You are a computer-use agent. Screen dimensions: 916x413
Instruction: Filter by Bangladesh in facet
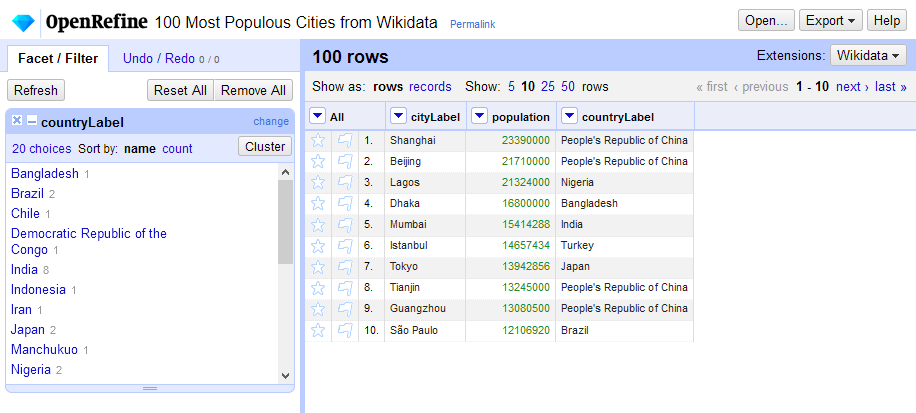pyautogui.click(x=45, y=173)
